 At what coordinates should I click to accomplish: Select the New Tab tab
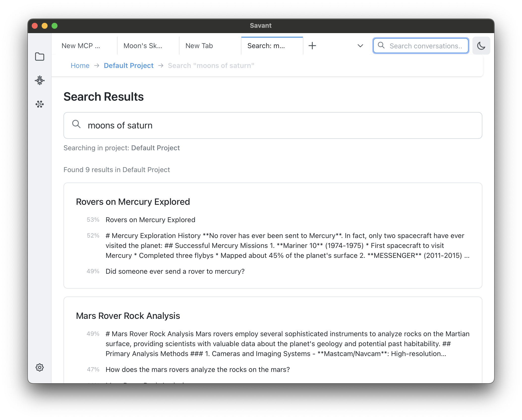[x=199, y=46]
